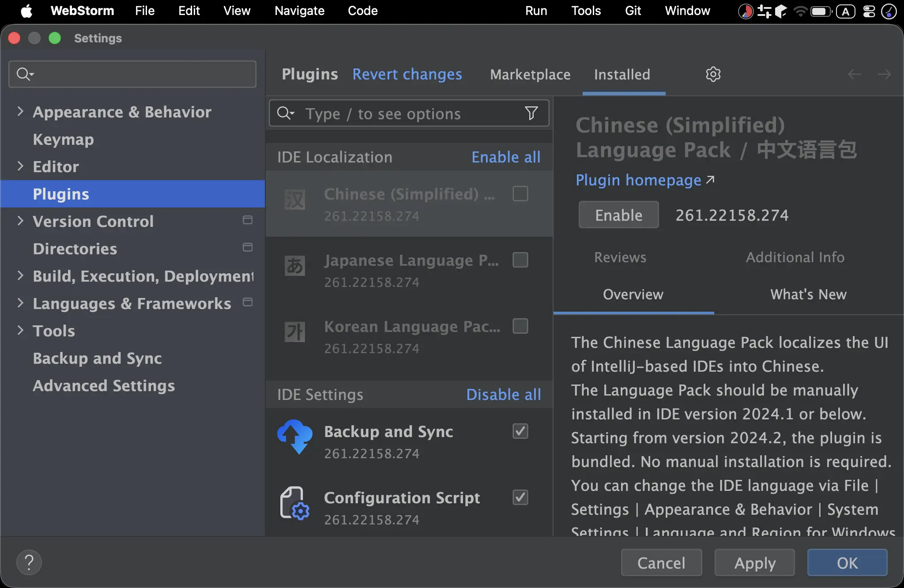The width and height of the screenshot is (904, 588).
Task: Click the keyboard input source icon
Action: point(846,11)
